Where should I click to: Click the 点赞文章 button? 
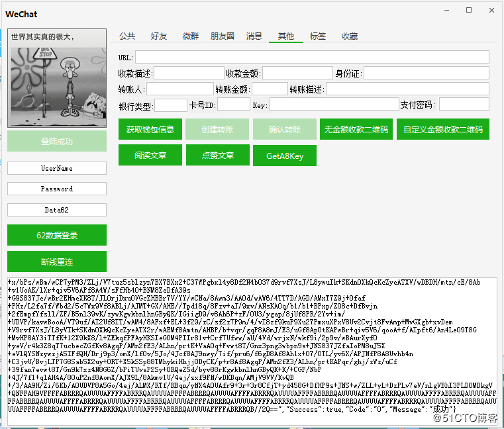coord(218,155)
